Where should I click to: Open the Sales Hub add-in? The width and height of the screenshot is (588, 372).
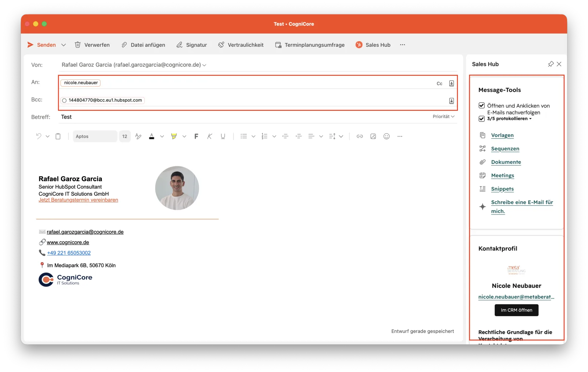(x=373, y=45)
